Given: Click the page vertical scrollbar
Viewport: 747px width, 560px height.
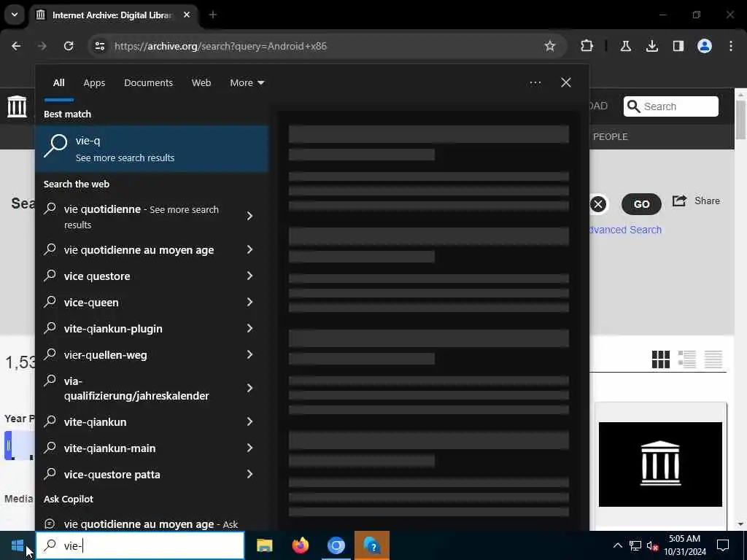Looking at the screenshot, I should pyautogui.click(x=740, y=120).
